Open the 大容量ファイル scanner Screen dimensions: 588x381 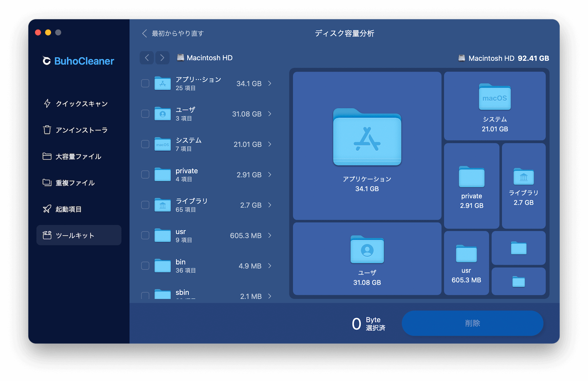78,156
